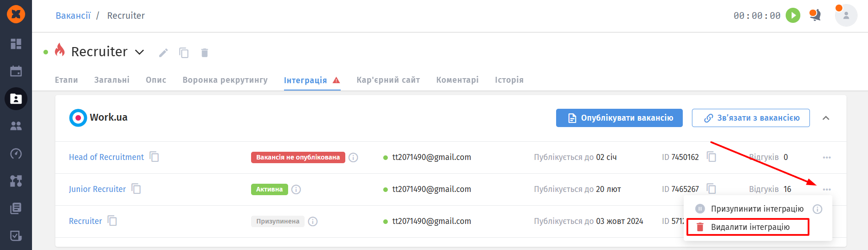
Task: Switch to the Коментарі tab
Action: [457, 80]
